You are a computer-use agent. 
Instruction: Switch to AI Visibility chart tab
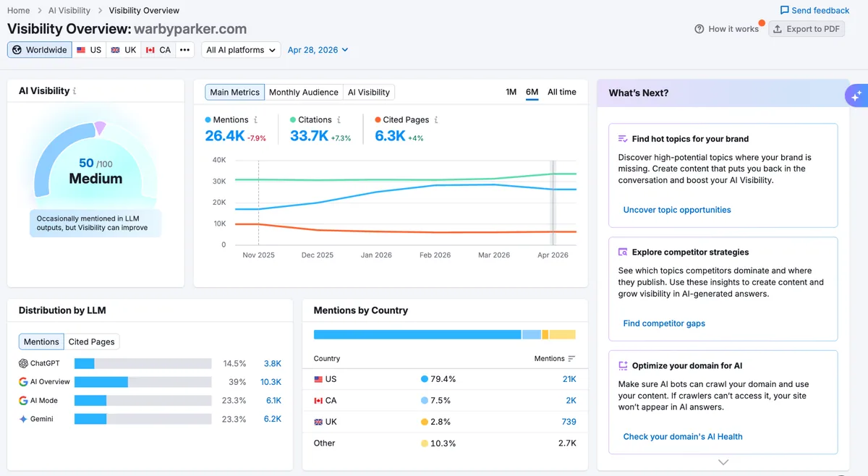[369, 93]
